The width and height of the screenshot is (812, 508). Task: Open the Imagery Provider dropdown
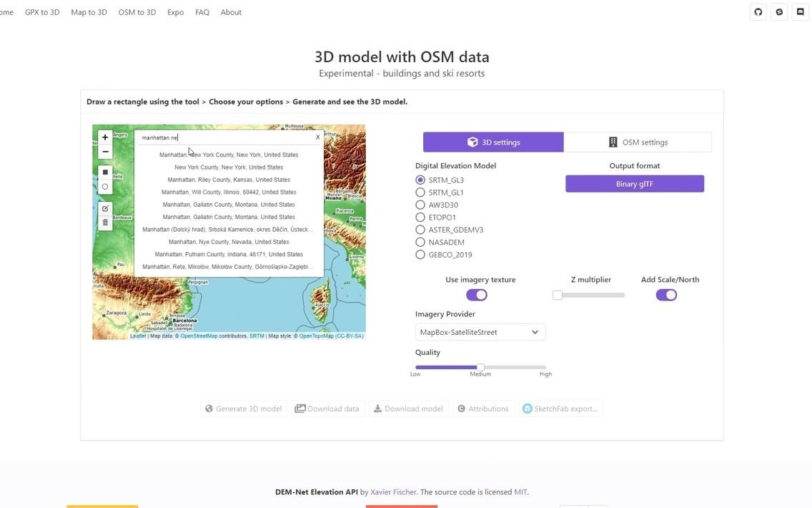(x=479, y=331)
